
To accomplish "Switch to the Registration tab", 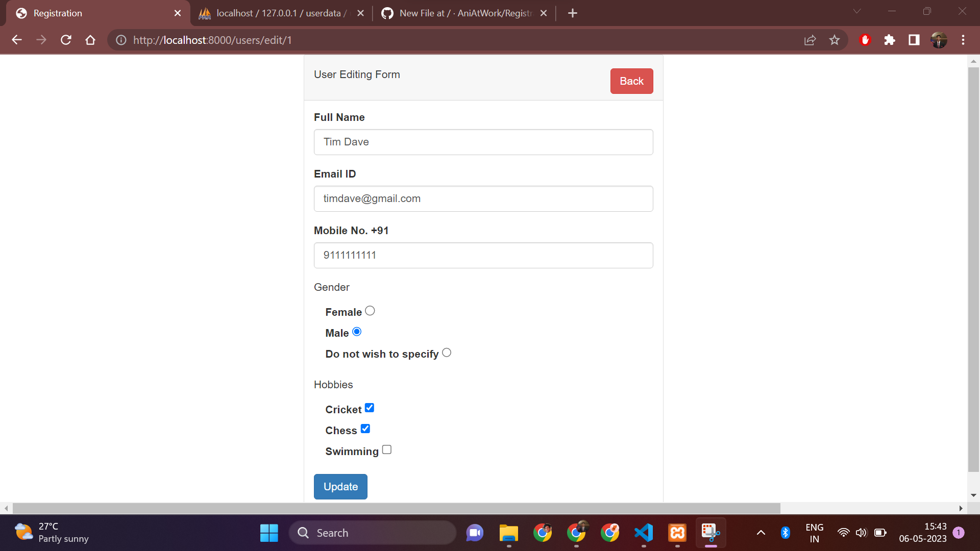I will click(97, 13).
